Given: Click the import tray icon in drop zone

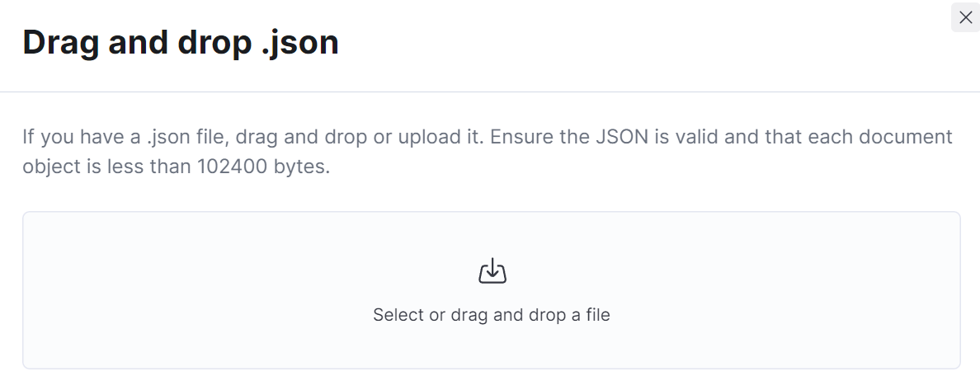Looking at the screenshot, I should click(492, 271).
